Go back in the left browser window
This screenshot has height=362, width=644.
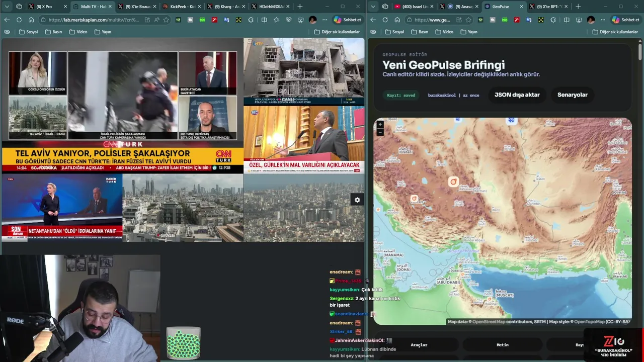pyautogui.click(x=7, y=20)
